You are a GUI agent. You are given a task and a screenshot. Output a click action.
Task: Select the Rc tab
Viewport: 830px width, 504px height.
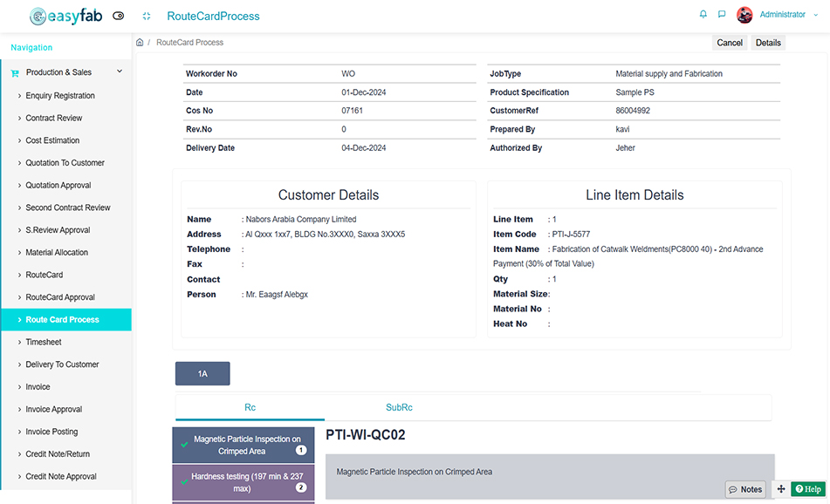(x=250, y=407)
